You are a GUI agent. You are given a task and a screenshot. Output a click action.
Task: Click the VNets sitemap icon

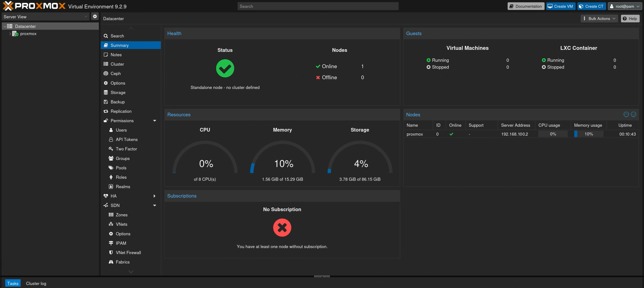tap(111, 224)
